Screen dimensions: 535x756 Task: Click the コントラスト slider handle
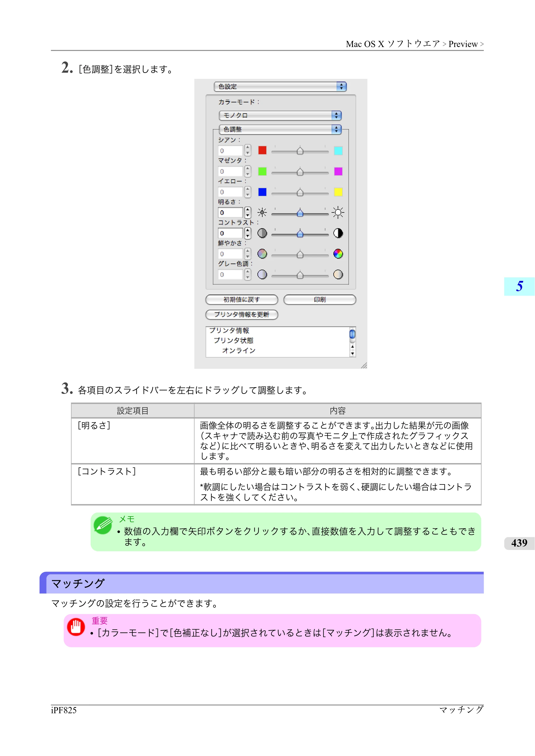pyautogui.click(x=300, y=234)
